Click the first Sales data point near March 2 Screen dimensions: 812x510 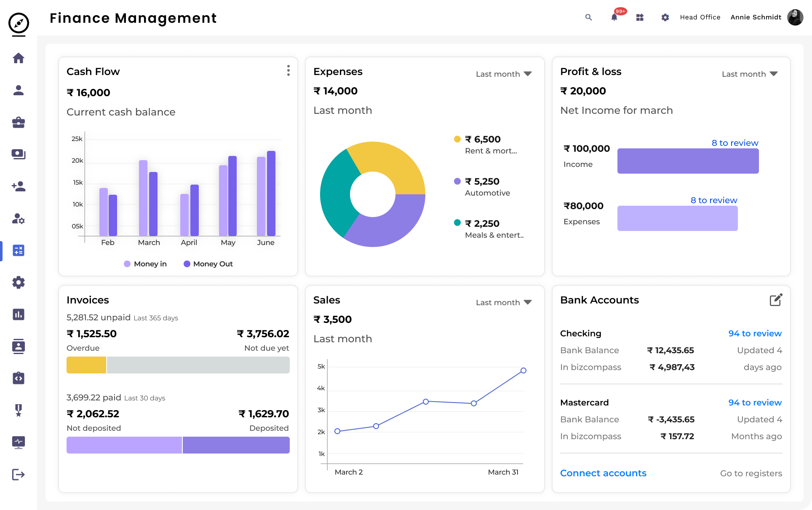click(x=337, y=431)
